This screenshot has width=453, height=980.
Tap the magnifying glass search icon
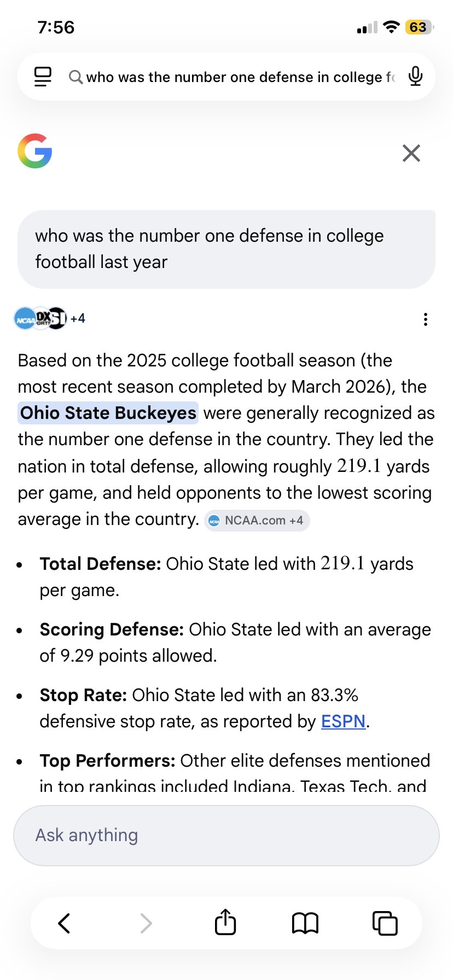tap(75, 77)
